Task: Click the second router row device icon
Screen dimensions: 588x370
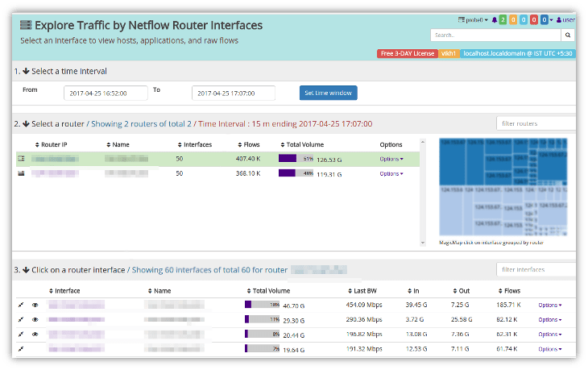Action: pyautogui.click(x=22, y=173)
